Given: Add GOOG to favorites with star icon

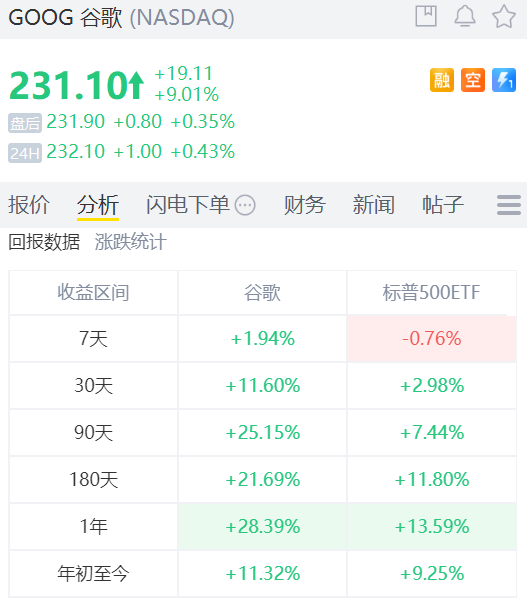Looking at the screenshot, I should [504, 16].
